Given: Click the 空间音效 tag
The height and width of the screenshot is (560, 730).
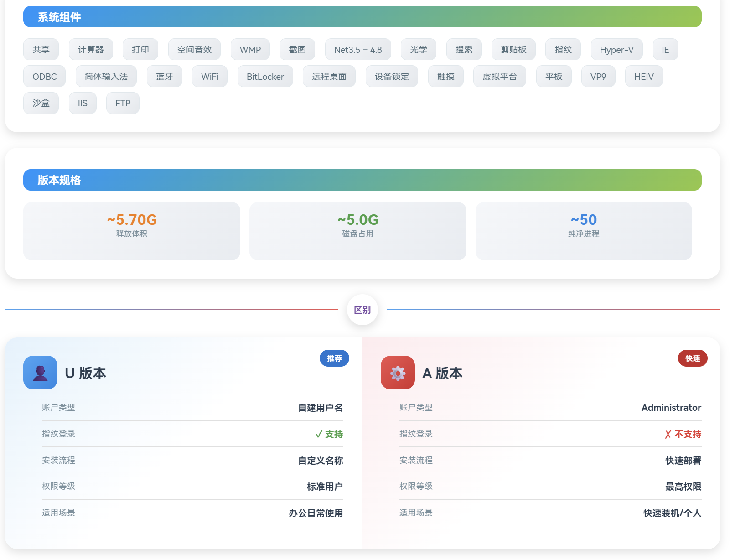Looking at the screenshot, I should [x=194, y=49].
